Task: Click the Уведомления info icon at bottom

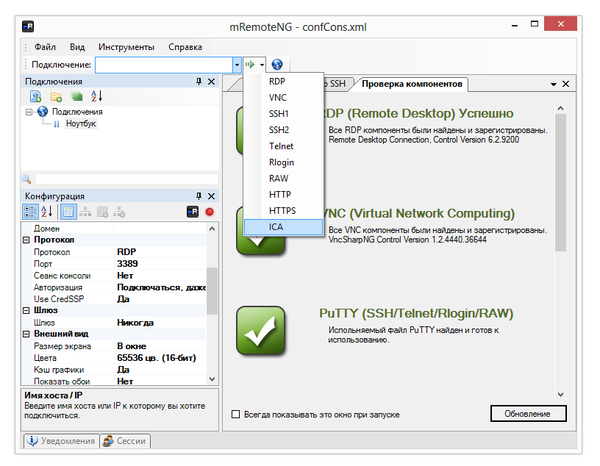Action: click(x=32, y=441)
